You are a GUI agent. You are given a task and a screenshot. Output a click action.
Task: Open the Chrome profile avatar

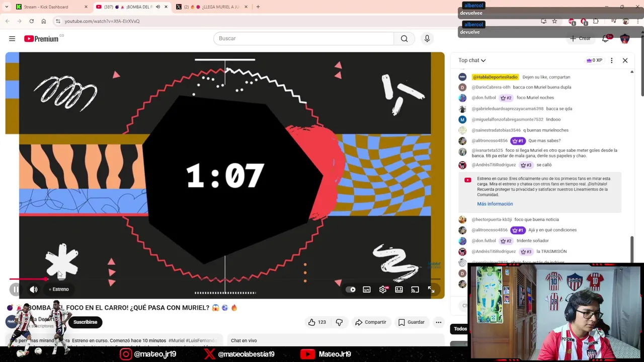[x=626, y=21]
